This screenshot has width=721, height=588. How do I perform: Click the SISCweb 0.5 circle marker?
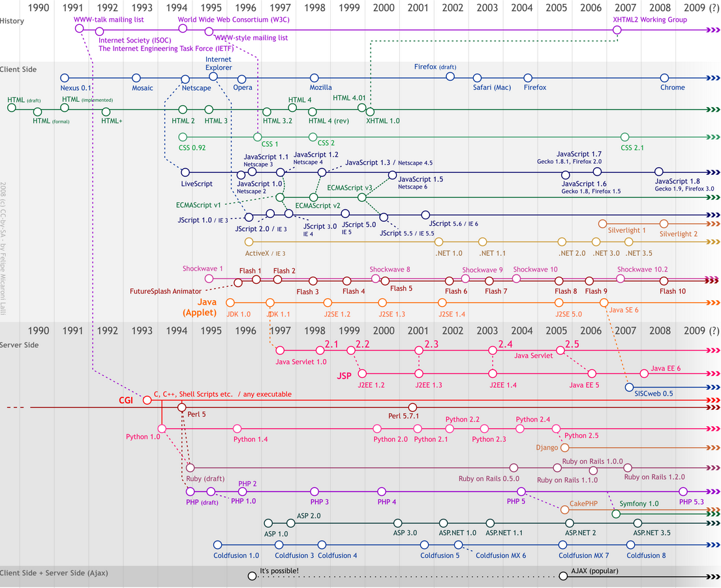[630, 387]
